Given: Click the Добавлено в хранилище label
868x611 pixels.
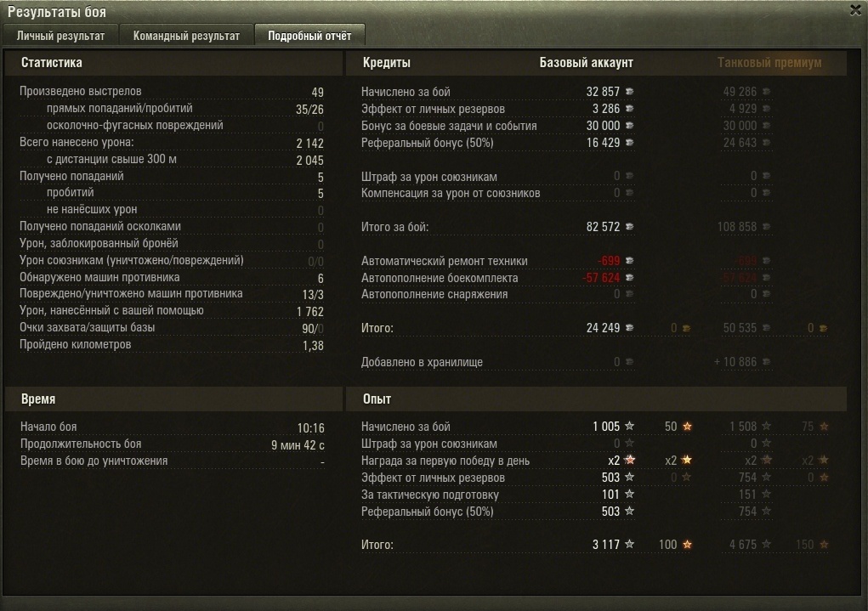Looking at the screenshot, I should tap(422, 362).
